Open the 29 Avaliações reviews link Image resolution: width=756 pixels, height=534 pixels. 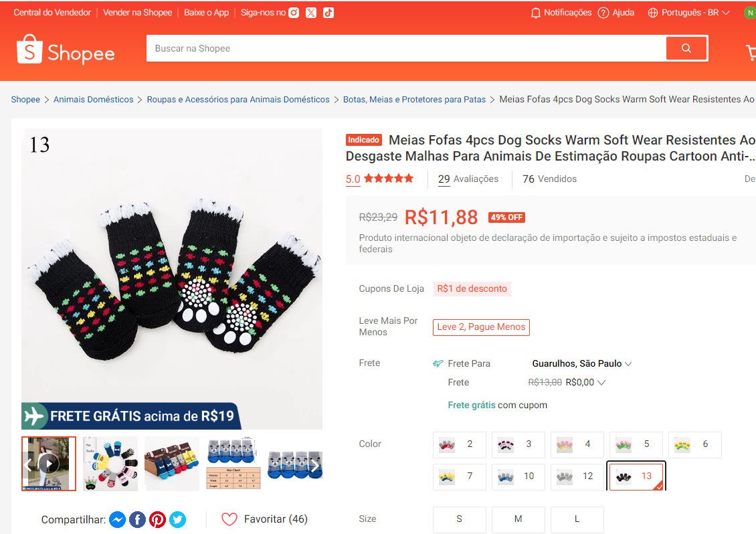[468, 179]
